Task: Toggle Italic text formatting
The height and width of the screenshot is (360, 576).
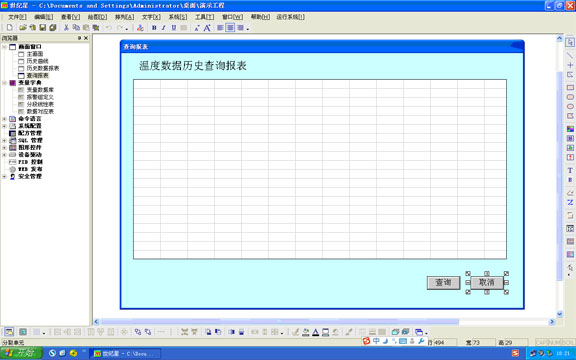Action: click(x=164, y=28)
